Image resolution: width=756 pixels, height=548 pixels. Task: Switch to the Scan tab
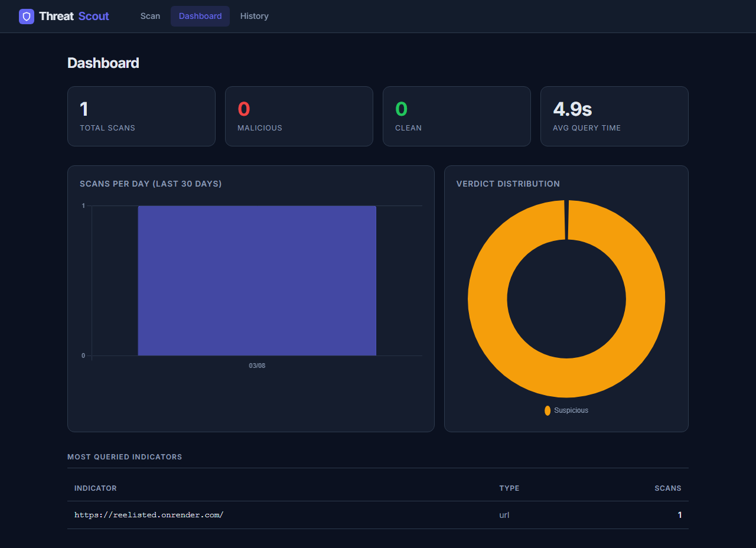(x=150, y=16)
